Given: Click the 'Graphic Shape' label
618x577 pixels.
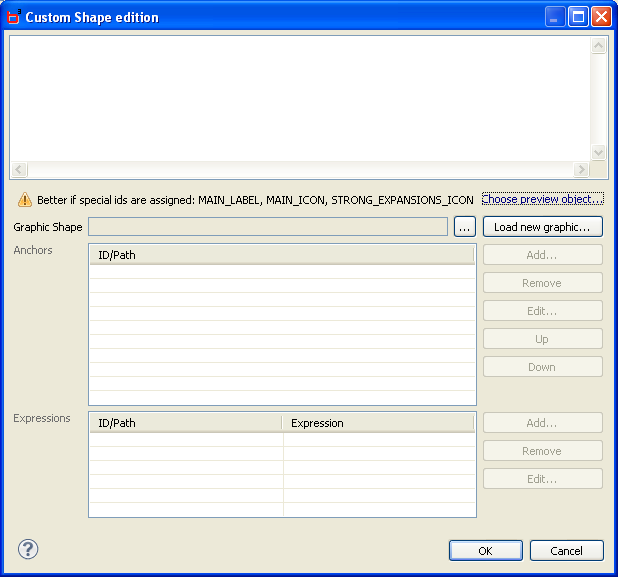Looking at the screenshot, I should (x=48, y=227).
